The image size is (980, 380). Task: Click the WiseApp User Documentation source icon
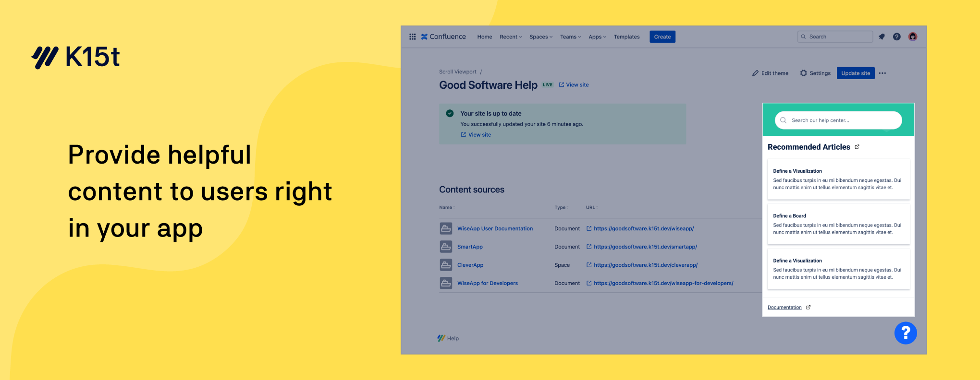pyautogui.click(x=446, y=228)
